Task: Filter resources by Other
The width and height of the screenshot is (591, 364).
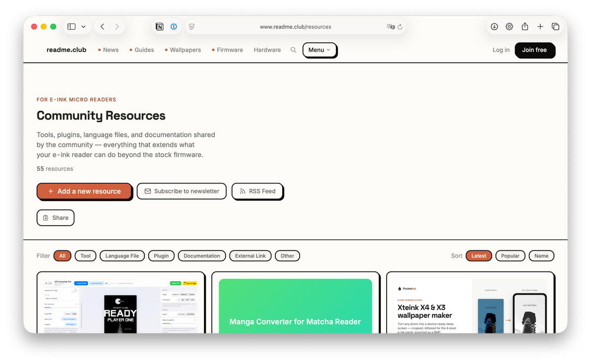Action: (288, 256)
